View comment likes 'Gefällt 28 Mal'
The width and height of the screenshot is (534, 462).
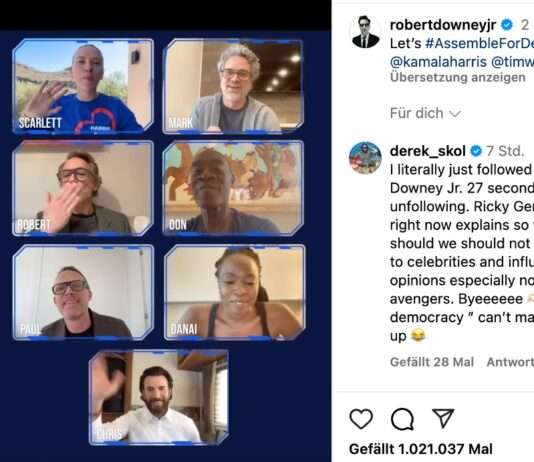click(432, 362)
